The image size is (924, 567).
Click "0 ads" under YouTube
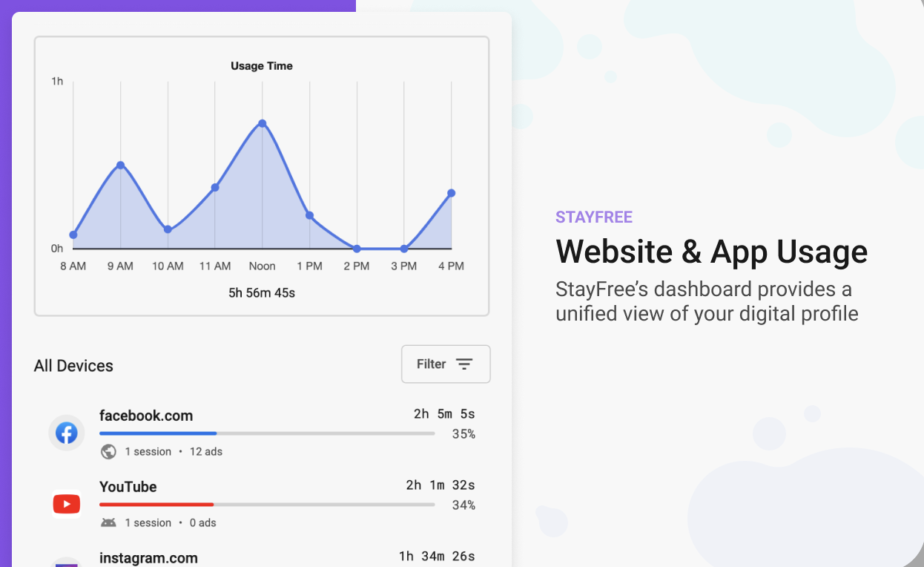coord(203,522)
